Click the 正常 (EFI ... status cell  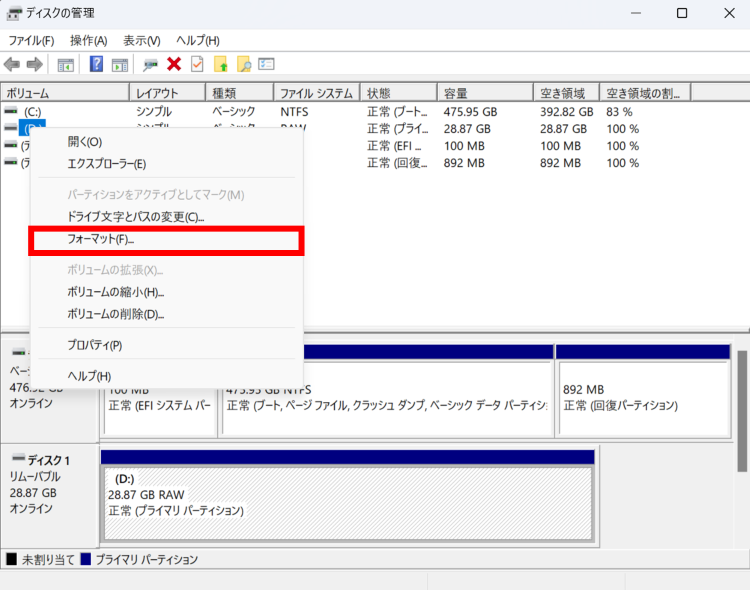click(395, 146)
